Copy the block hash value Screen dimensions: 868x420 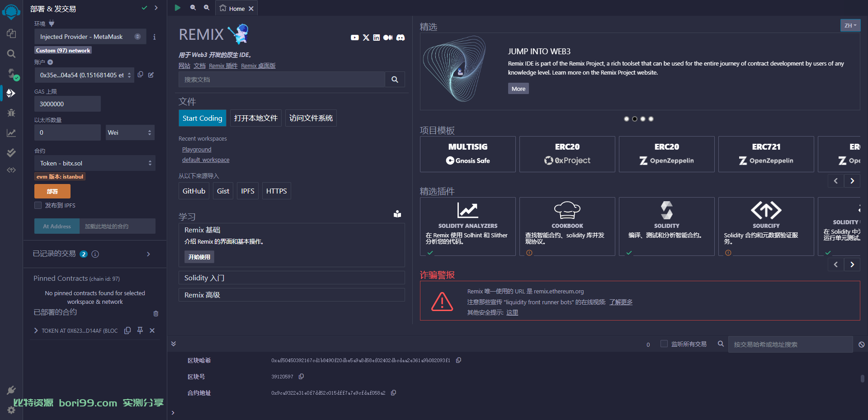pyautogui.click(x=458, y=360)
